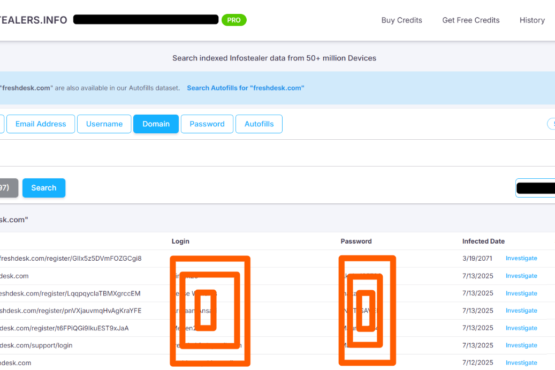Investigate the prlVXjauvmqHvAgKraYFE register entry
Screen dimensions: 555x370
click(521, 311)
